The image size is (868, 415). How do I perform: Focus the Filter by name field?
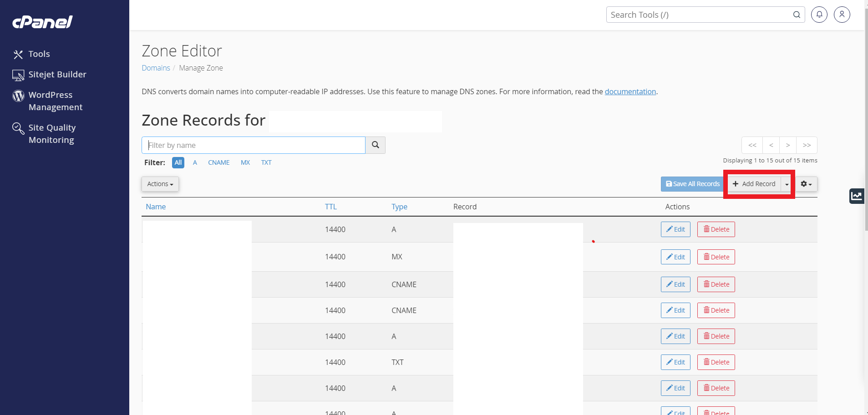tap(254, 145)
